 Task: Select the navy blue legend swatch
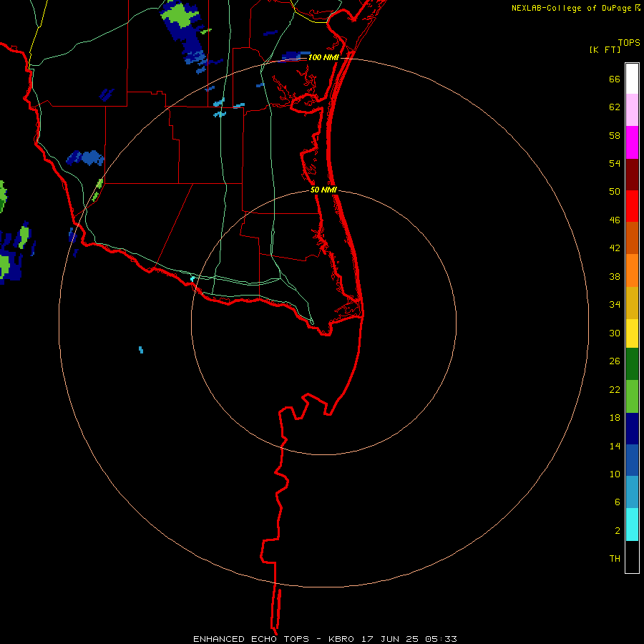(x=632, y=429)
